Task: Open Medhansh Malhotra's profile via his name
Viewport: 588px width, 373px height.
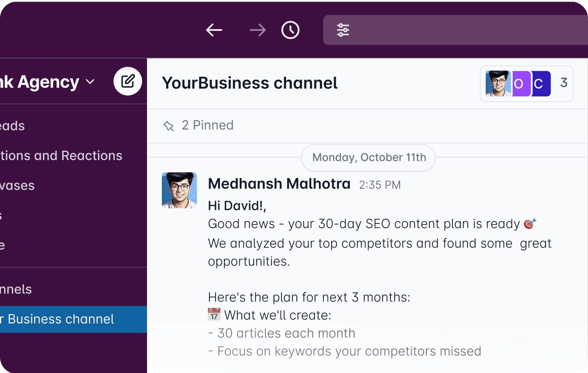Action: [x=279, y=183]
